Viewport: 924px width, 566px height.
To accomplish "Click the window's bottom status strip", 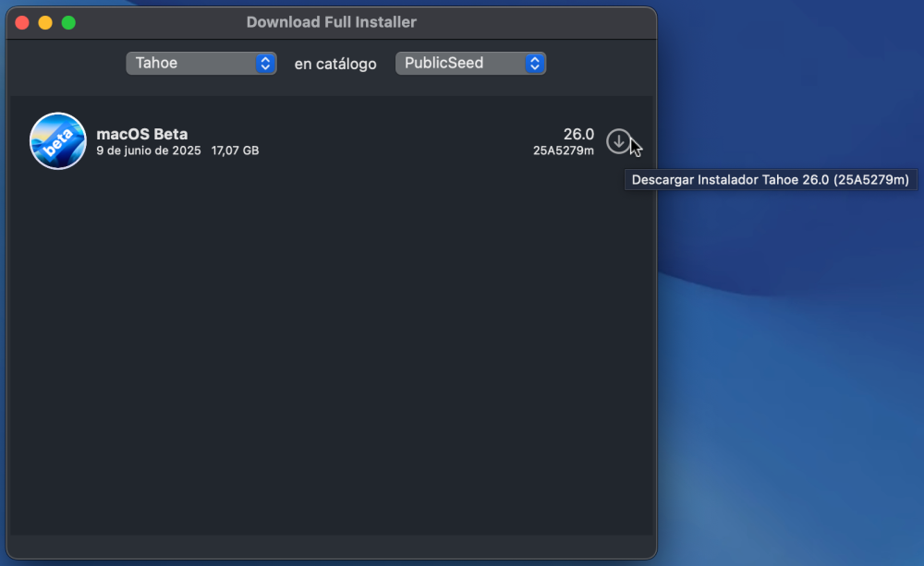I will coord(331,547).
